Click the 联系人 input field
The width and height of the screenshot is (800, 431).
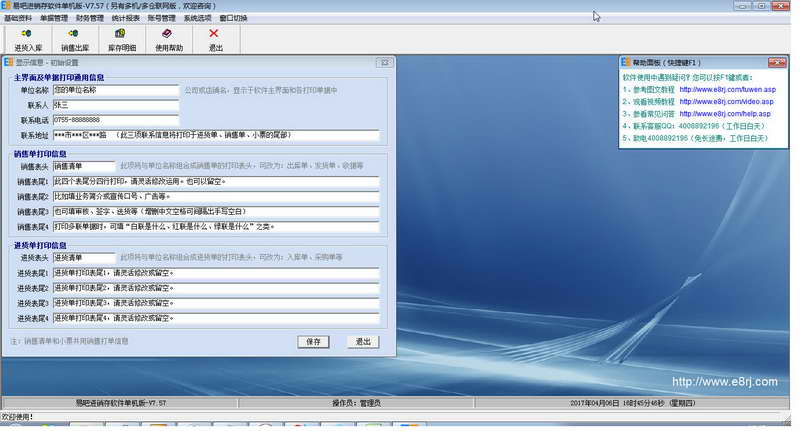coord(116,106)
